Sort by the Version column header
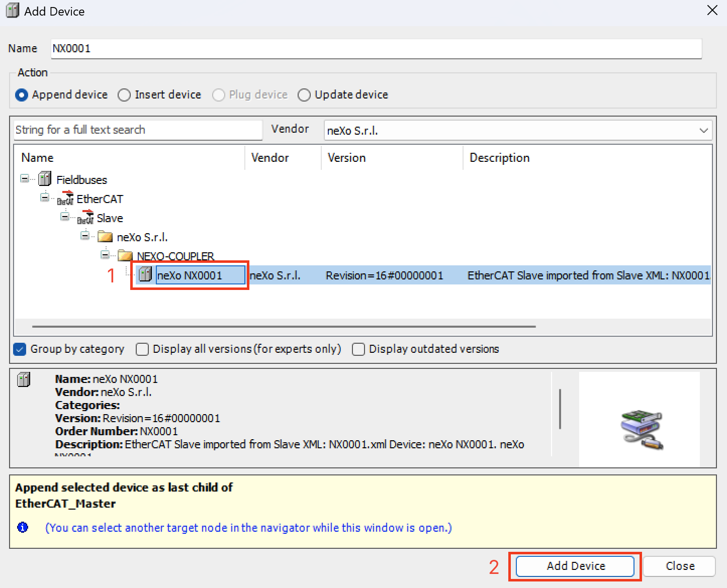Screen dimensions: 727x588 392,158
